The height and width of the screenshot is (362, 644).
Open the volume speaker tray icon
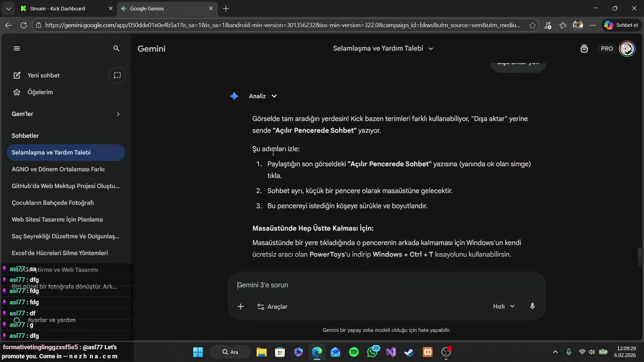click(592, 352)
